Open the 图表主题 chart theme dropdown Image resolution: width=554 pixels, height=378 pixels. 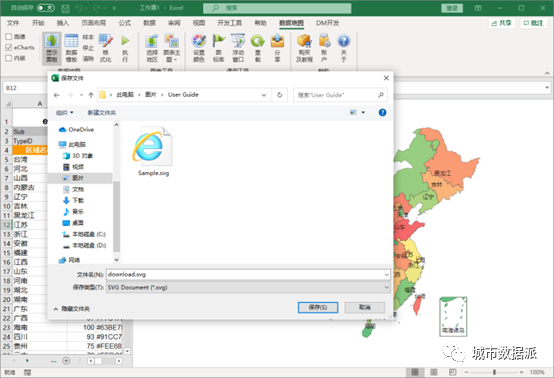coord(172,48)
